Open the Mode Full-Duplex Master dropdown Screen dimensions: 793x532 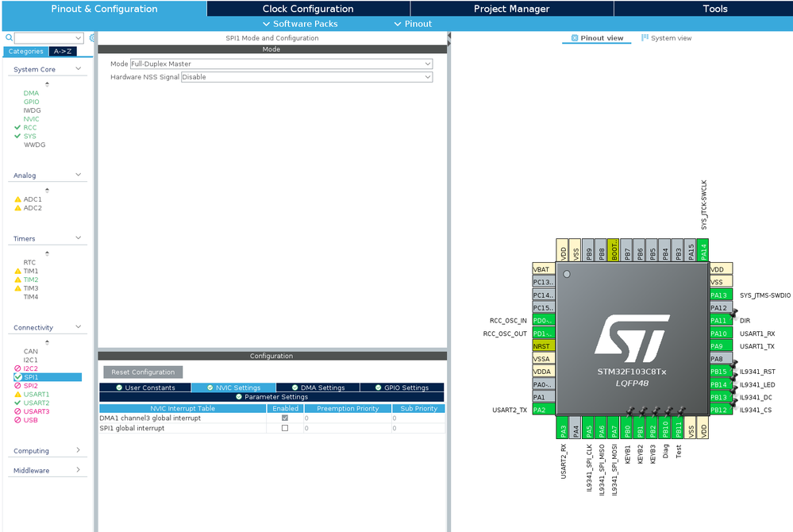point(281,64)
